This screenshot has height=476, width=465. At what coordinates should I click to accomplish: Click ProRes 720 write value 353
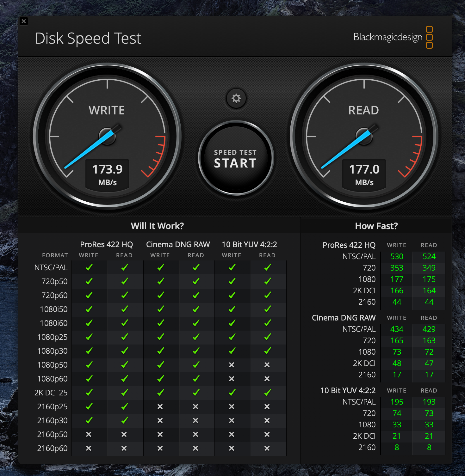click(x=397, y=268)
